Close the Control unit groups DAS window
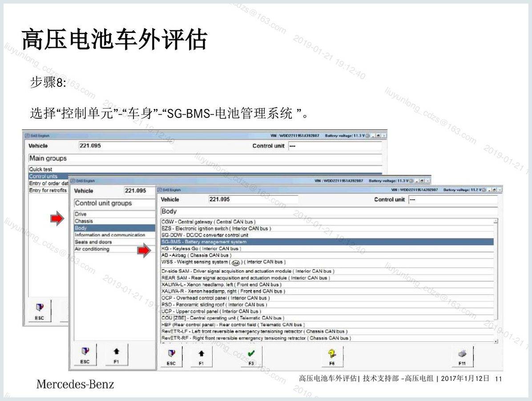Image resolution: width=532 pixels, height=401 pixels. point(428,181)
